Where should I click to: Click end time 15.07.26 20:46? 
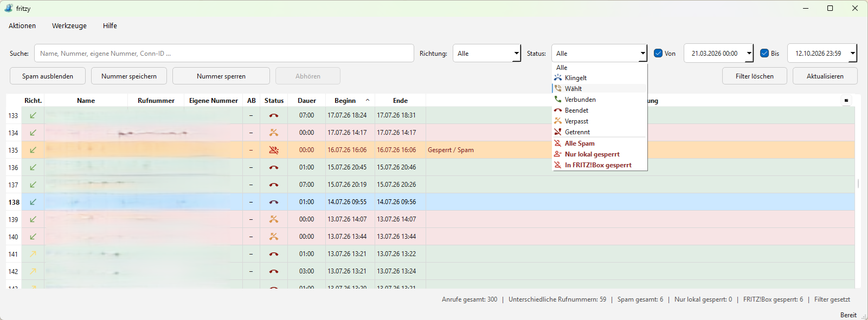tap(396, 167)
